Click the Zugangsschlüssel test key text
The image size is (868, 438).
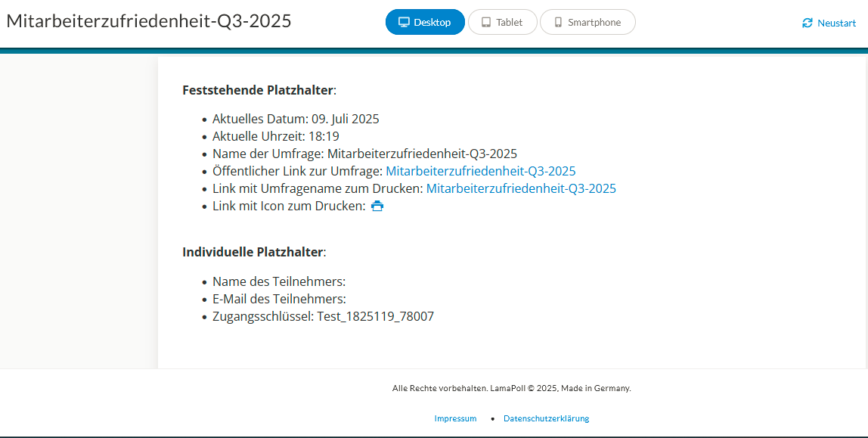click(x=375, y=316)
